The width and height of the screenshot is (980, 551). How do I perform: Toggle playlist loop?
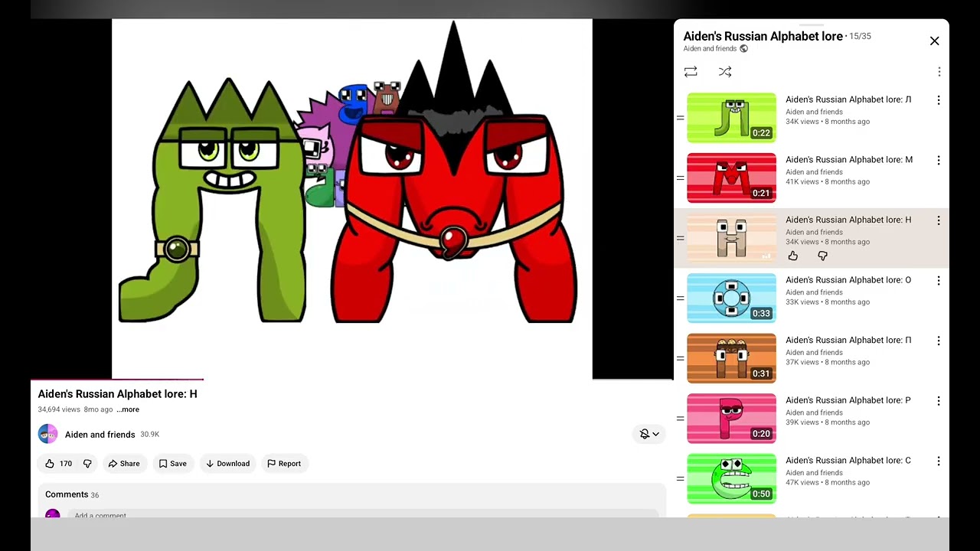click(x=691, y=72)
